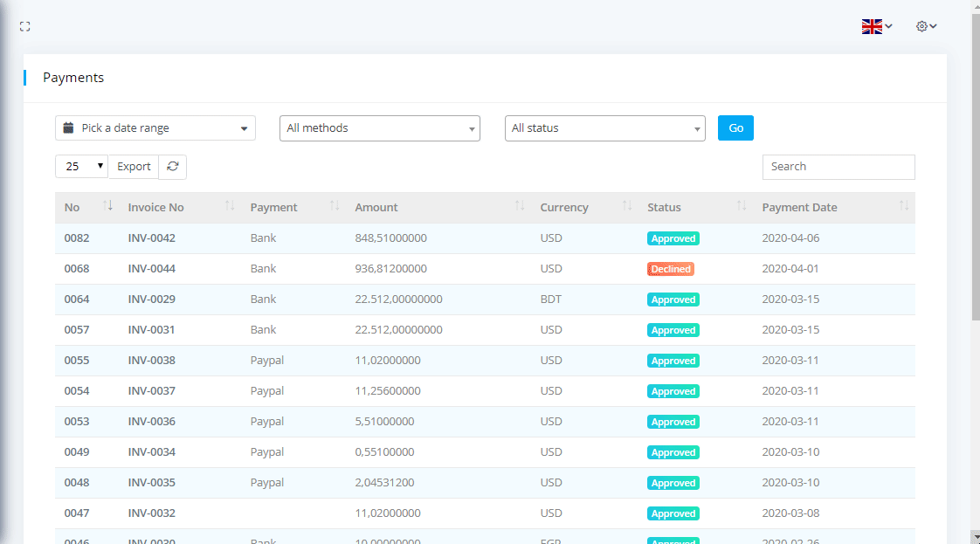
Task: Sort by No column arrows
Action: [x=107, y=206]
